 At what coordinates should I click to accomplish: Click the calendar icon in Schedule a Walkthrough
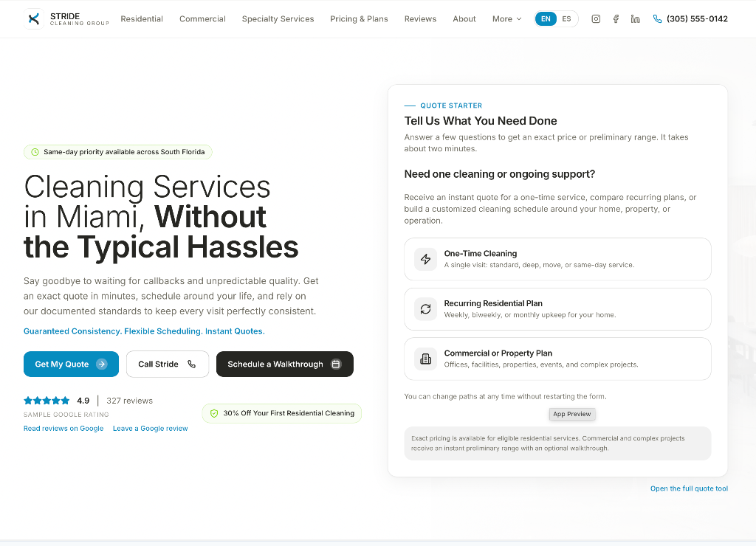click(336, 364)
